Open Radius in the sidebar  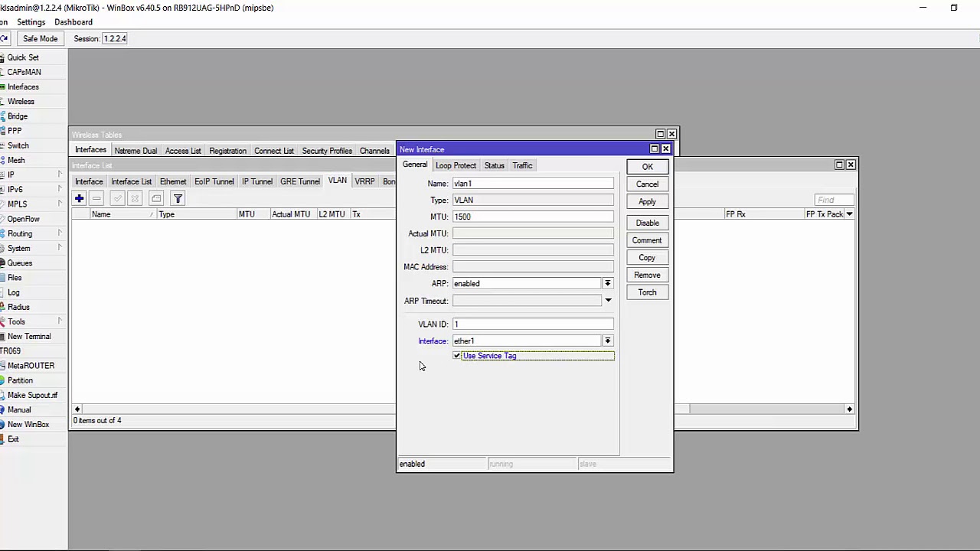coord(18,307)
